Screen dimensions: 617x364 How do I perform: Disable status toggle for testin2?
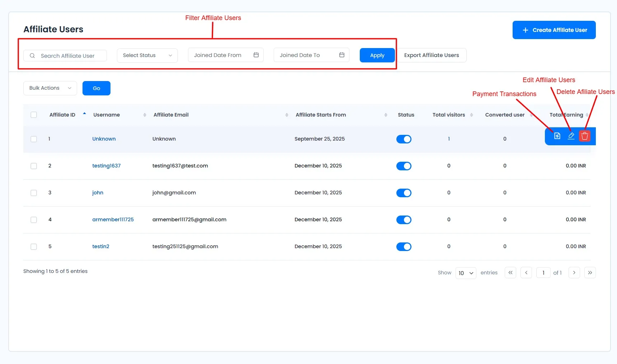[x=404, y=247]
